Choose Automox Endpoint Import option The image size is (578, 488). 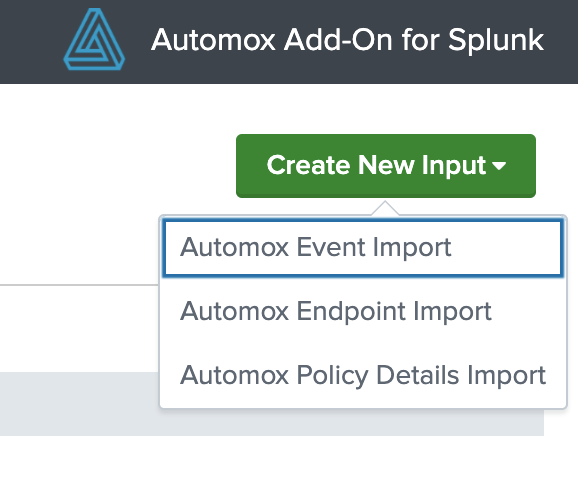click(363, 311)
